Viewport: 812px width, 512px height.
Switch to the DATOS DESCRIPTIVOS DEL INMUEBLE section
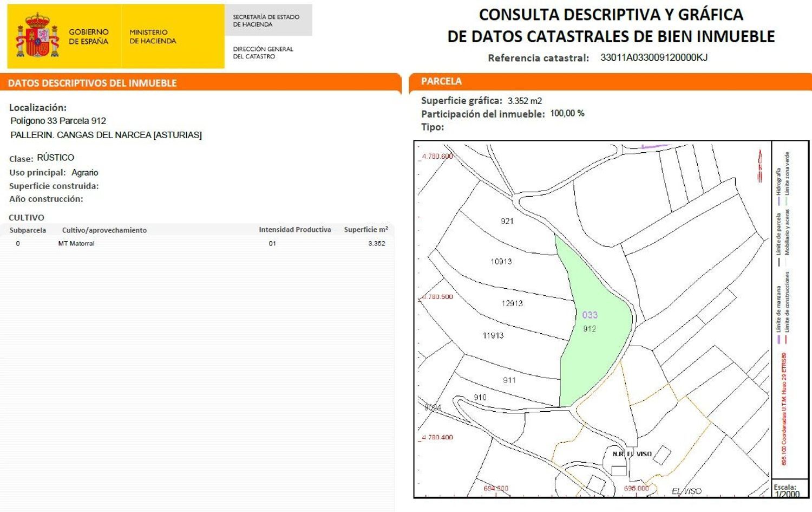[x=92, y=83]
